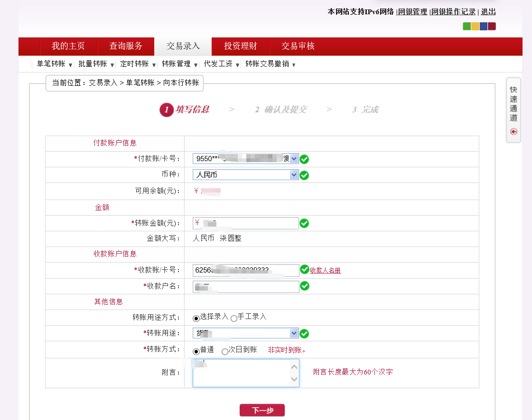Select the 选择录入 radio button
Image resolution: width=532 pixels, height=420 pixels.
(196, 319)
